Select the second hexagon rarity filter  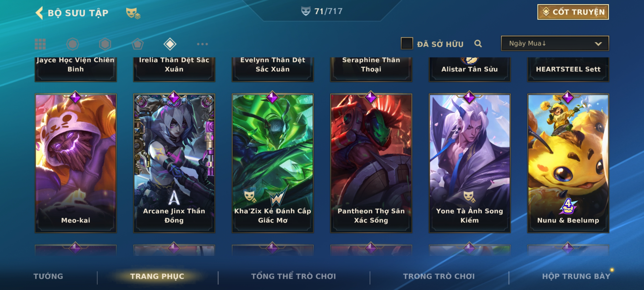tap(105, 44)
